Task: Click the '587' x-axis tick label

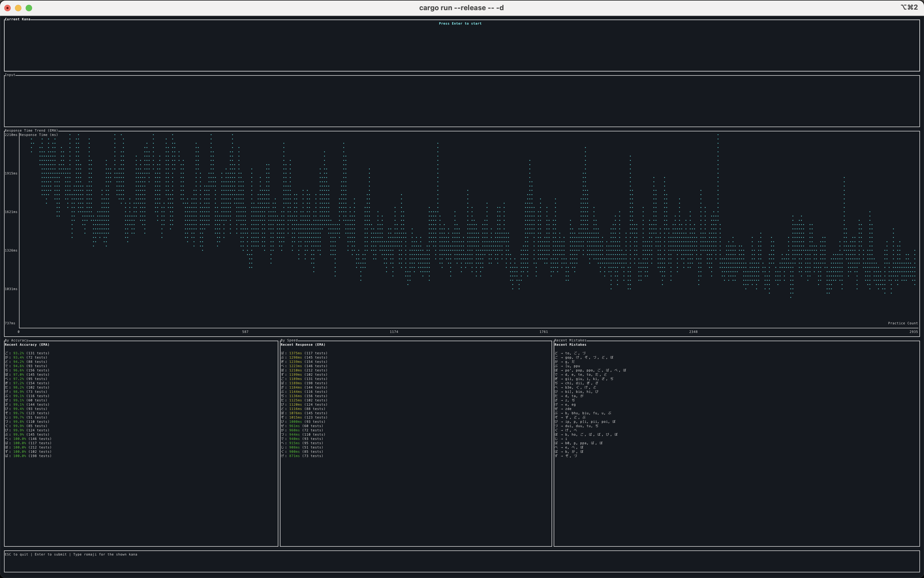Action: 245,332
